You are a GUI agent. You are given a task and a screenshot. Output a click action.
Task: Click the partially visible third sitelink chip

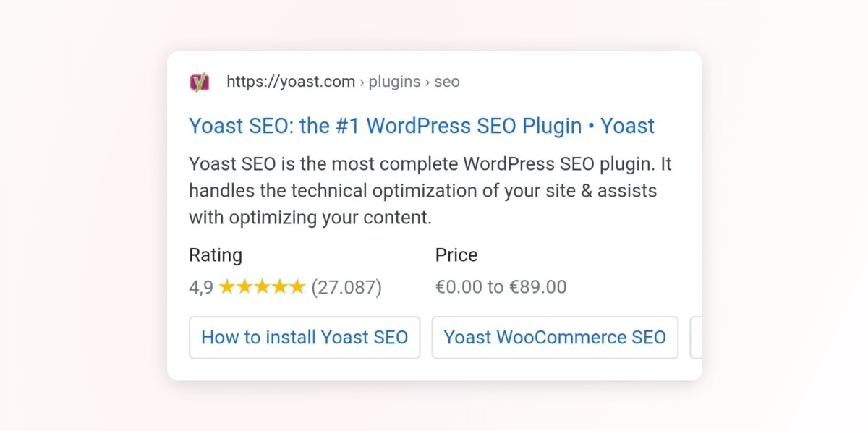pyautogui.click(x=696, y=338)
